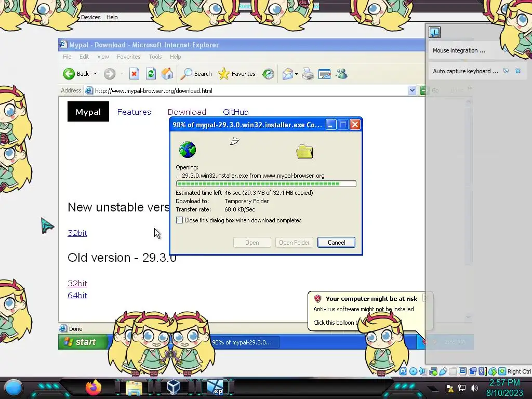Open VirtualBox from host taskbar
Viewport: 532px width, 399px height.
tap(174, 388)
